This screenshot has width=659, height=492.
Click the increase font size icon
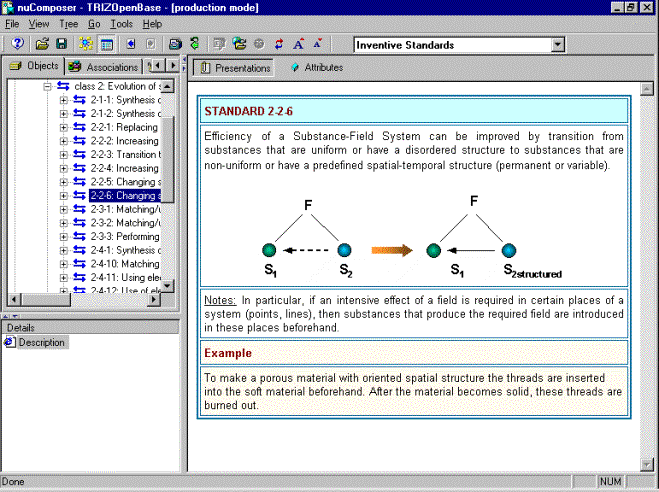[x=299, y=44]
